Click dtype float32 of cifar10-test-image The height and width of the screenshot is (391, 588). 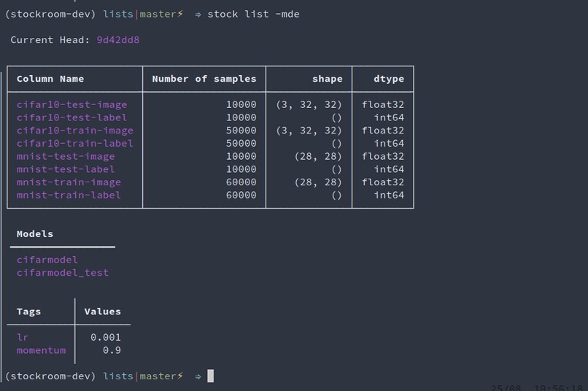coord(383,104)
